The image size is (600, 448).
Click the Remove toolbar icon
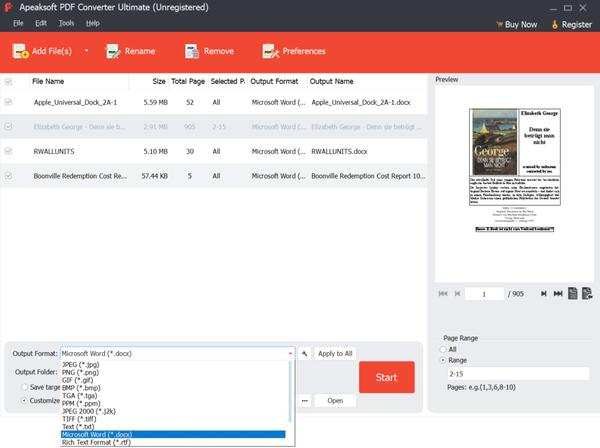pos(190,51)
